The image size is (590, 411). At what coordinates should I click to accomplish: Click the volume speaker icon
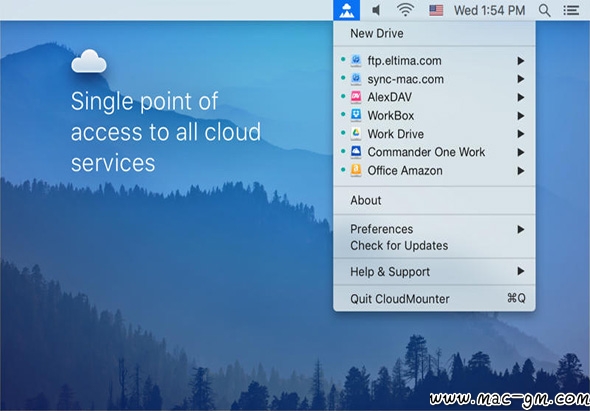click(x=376, y=10)
